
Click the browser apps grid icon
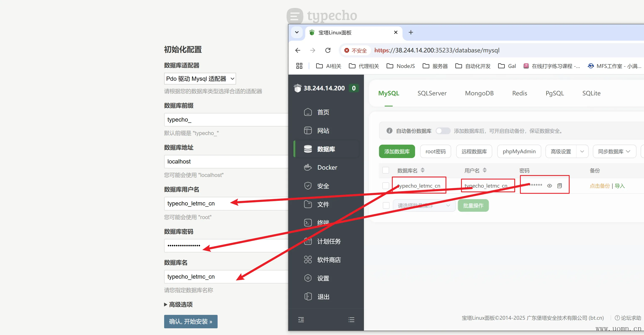coord(299,66)
